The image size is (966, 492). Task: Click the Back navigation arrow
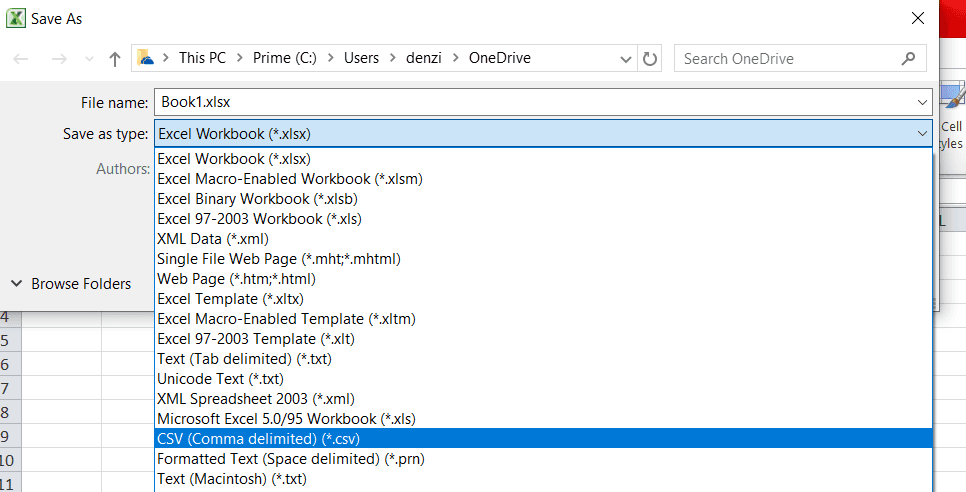[x=21, y=59]
